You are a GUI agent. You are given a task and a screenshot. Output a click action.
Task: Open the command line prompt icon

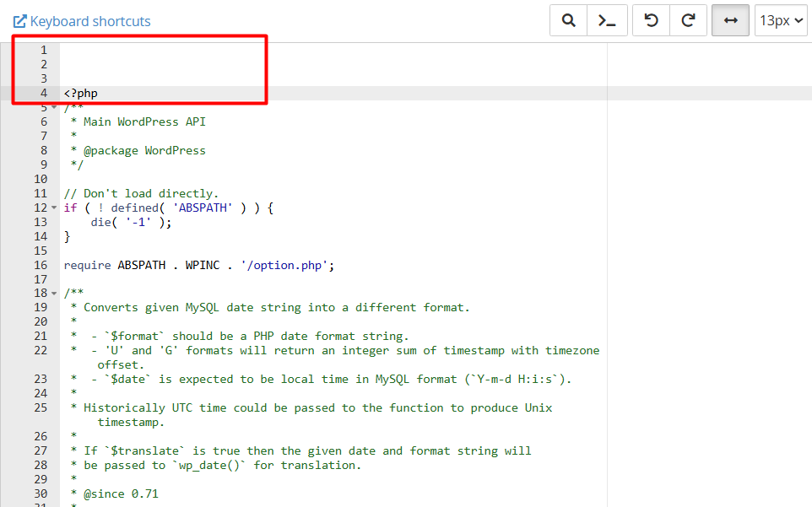click(606, 20)
